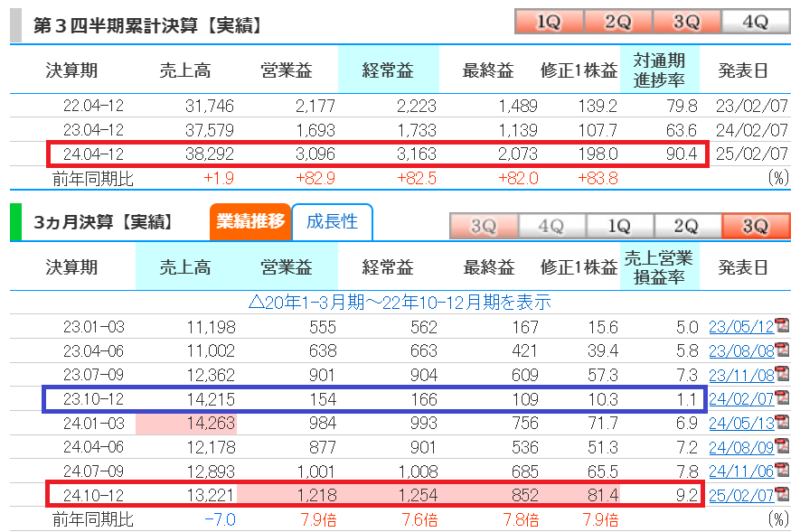Click the +83.8 year-over-year value

(x=598, y=178)
